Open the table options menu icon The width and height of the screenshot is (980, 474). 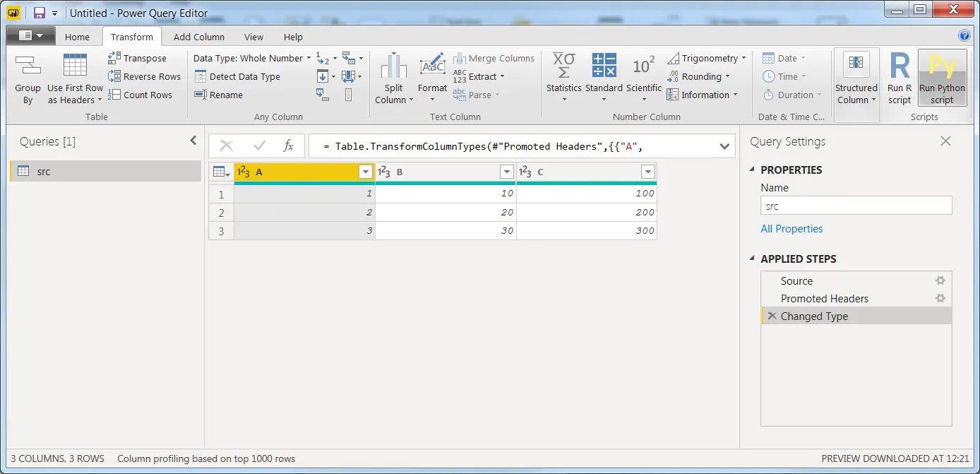221,172
